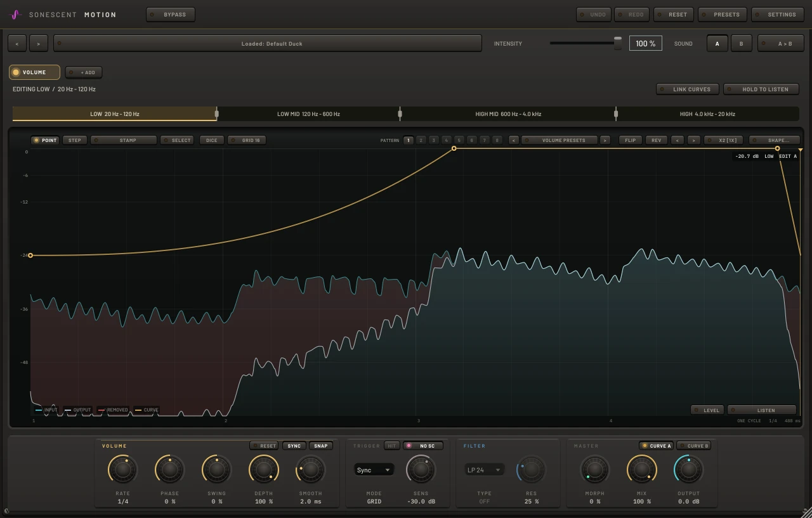
Task: Toggle the Sync button in Volume section
Action: coord(294,446)
